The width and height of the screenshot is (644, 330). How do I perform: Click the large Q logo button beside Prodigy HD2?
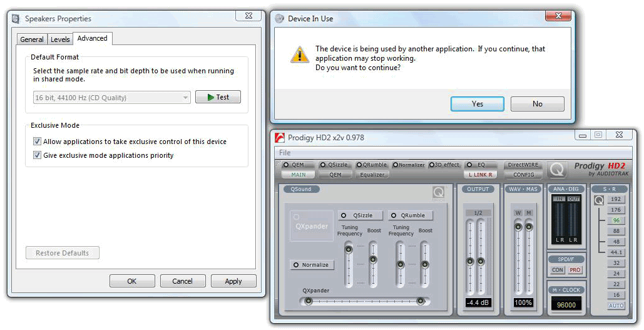point(557,169)
